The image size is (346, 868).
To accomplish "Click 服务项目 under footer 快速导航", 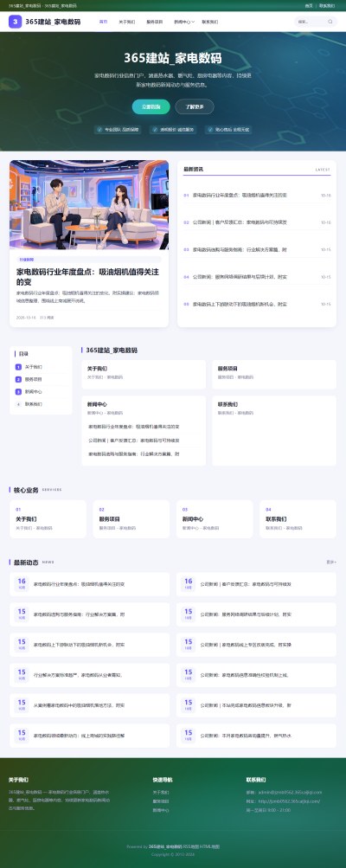I will pyautogui.click(x=161, y=801).
